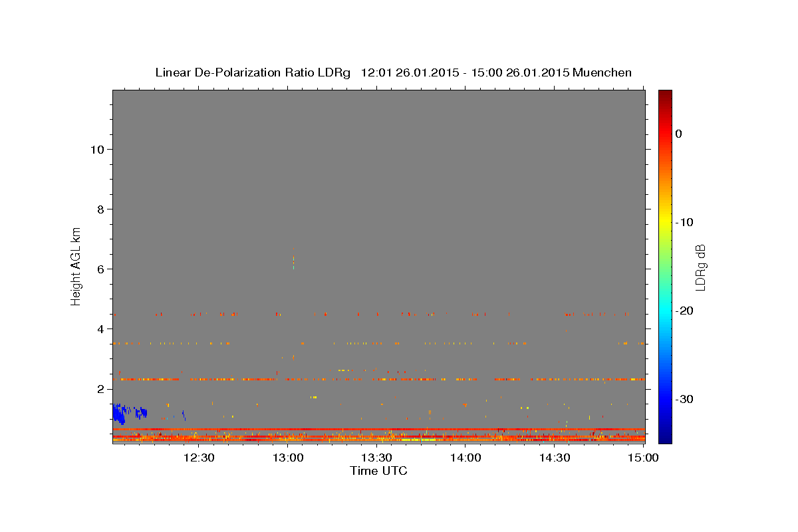Select the 15:00 time tick label
Viewport: 798px width, 532px height.
click(643, 458)
